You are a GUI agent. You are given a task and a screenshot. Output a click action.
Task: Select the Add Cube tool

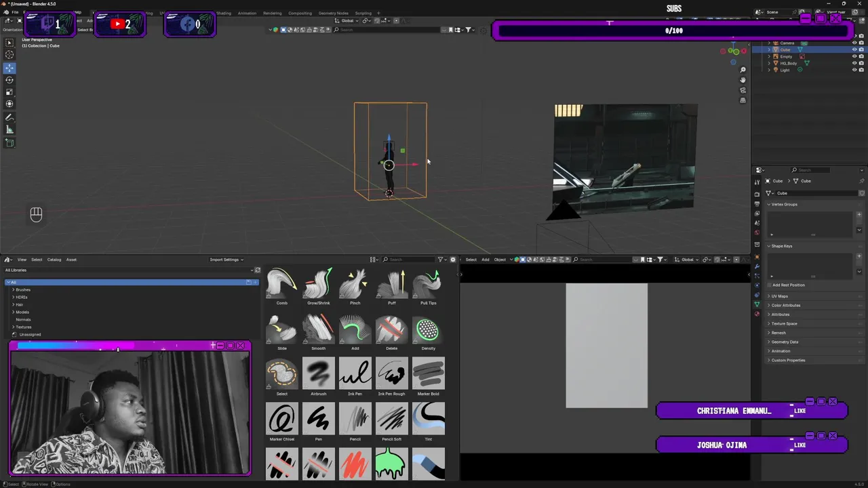pos(9,142)
